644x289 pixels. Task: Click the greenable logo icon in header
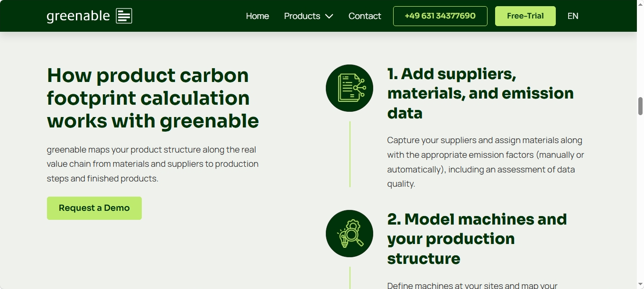coord(124,16)
